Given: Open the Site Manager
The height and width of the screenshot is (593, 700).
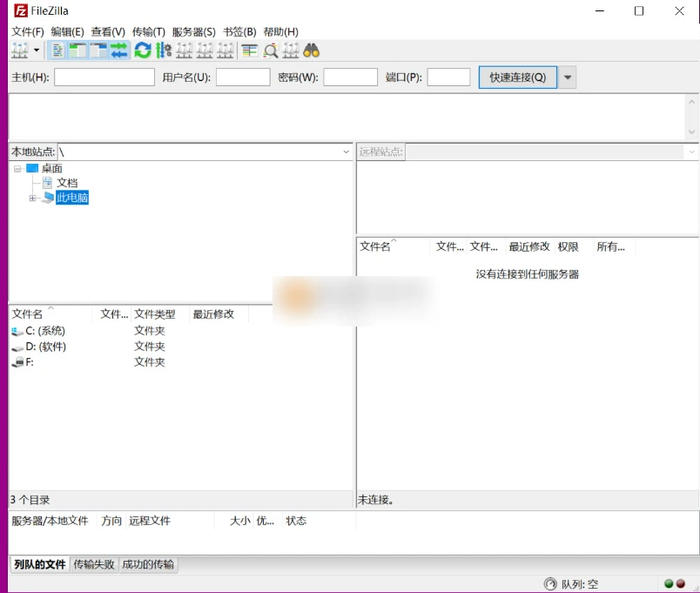Looking at the screenshot, I should click(19, 51).
